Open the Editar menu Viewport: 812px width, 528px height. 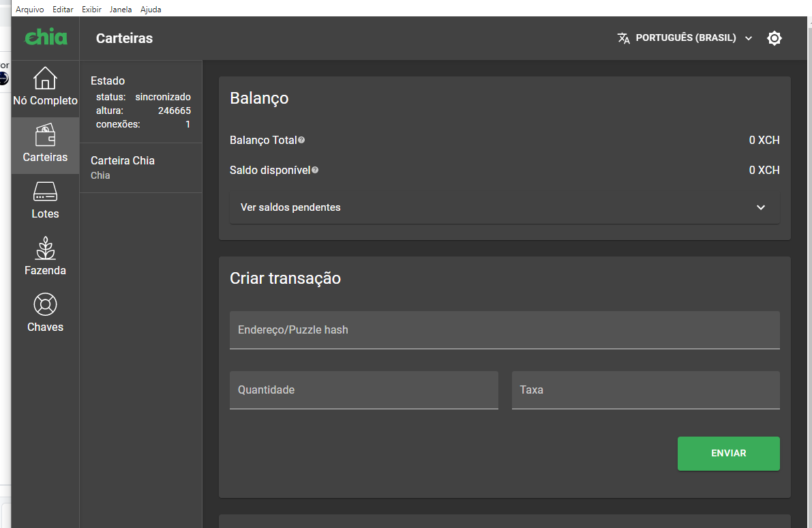pyautogui.click(x=63, y=10)
